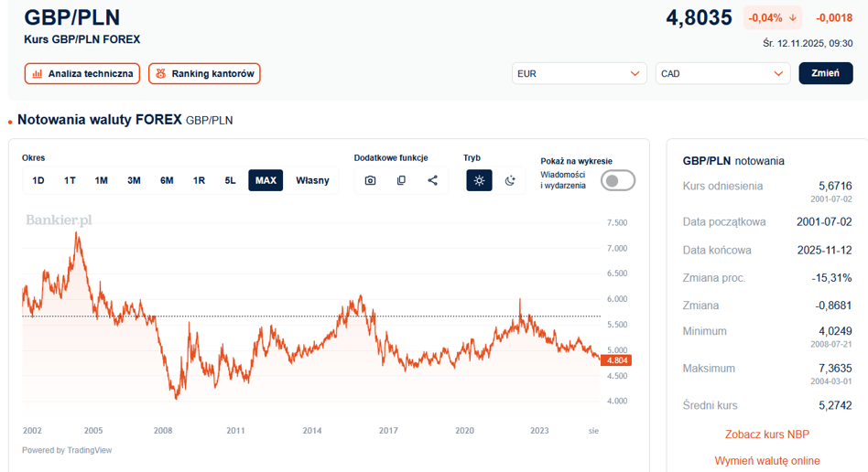Switch to dark mode moon icon
Image resolution: width=868 pixels, height=472 pixels.
tap(510, 180)
